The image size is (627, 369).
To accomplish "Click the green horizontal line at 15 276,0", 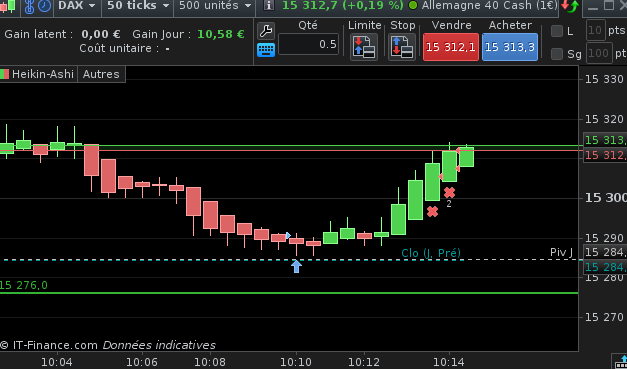I will [x=289, y=293].
